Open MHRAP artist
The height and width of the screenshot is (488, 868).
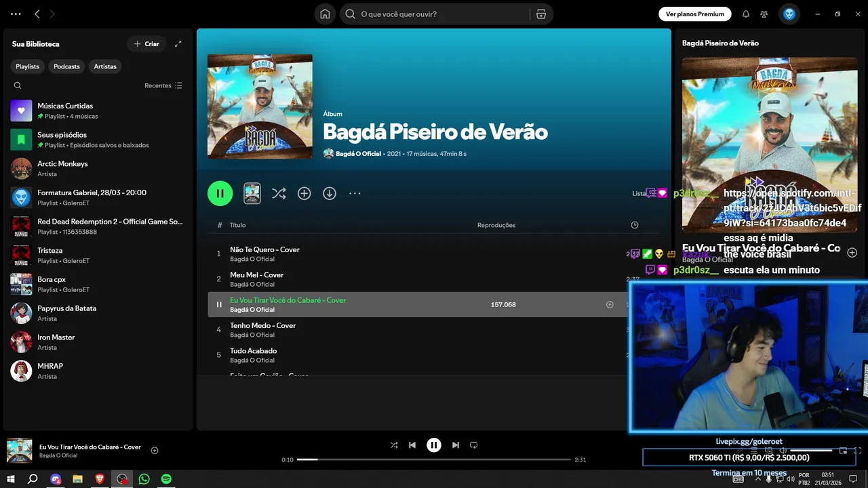click(x=98, y=371)
